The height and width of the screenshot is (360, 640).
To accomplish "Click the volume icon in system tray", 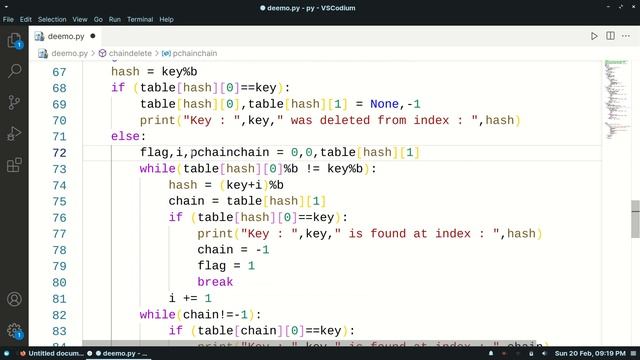I will point(544,353).
